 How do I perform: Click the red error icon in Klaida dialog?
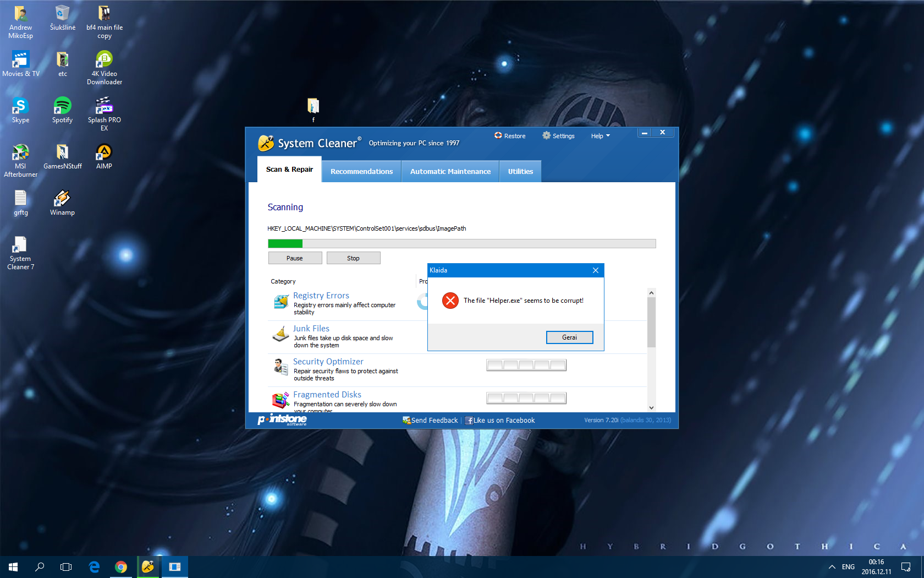pos(450,301)
